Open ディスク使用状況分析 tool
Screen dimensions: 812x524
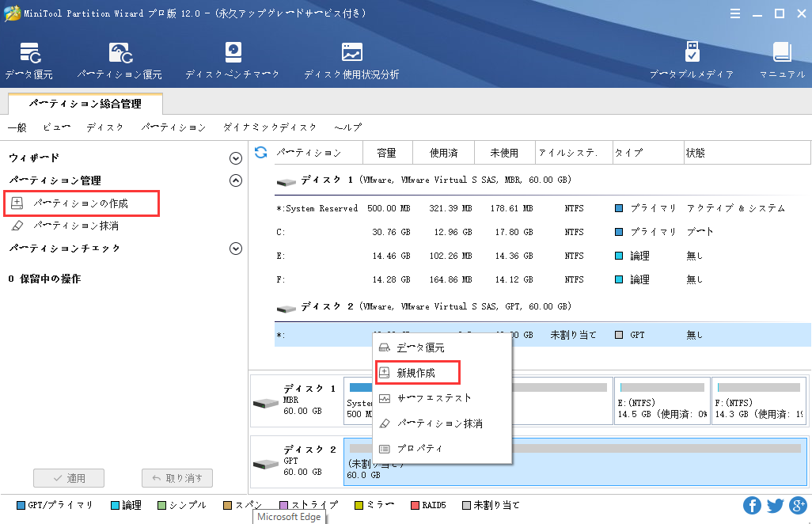tap(351, 61)
